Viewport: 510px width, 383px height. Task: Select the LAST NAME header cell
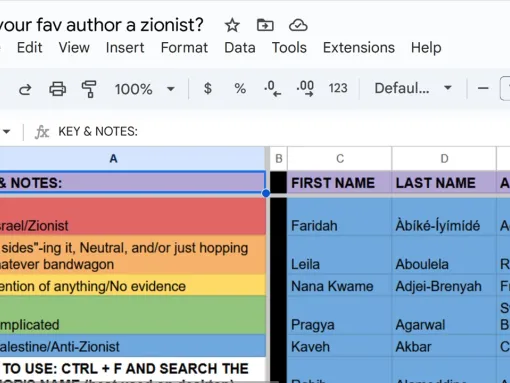444,183
